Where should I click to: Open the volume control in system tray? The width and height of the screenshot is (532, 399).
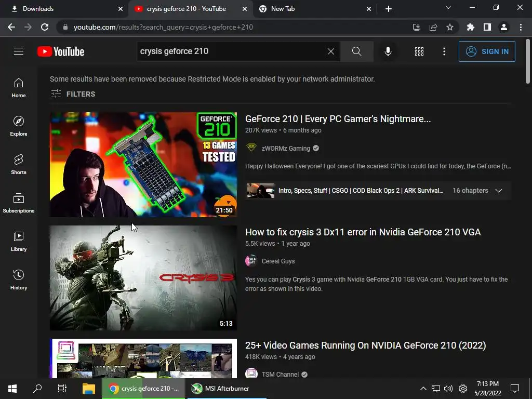[x=448, y=389]
